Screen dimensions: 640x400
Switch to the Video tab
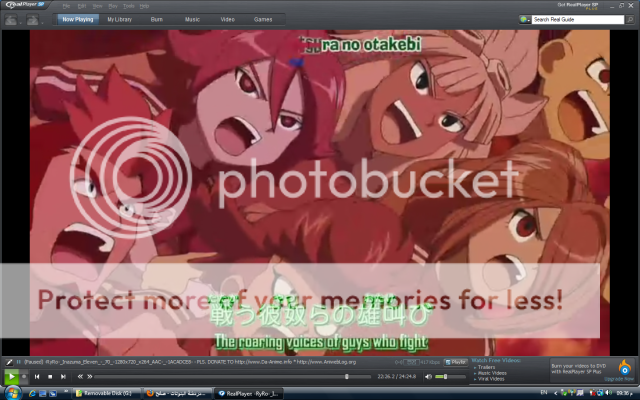[x=227, y=19]
